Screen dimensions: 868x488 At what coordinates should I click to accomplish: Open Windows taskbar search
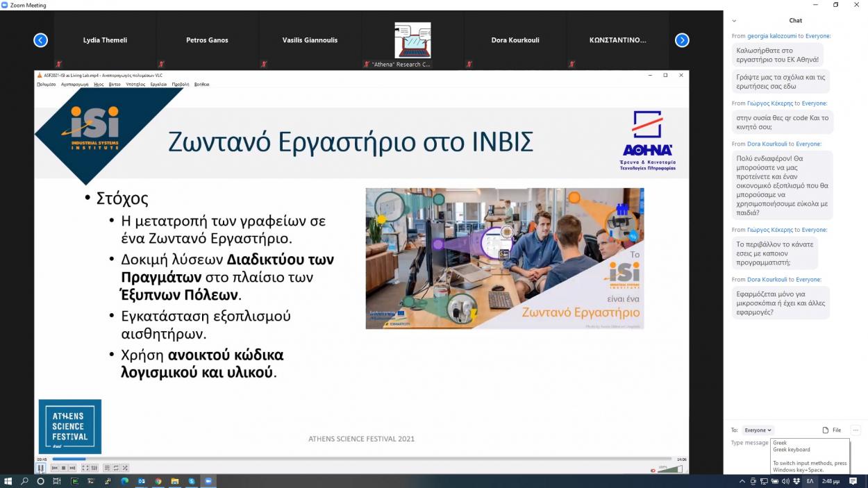point(25,481)
